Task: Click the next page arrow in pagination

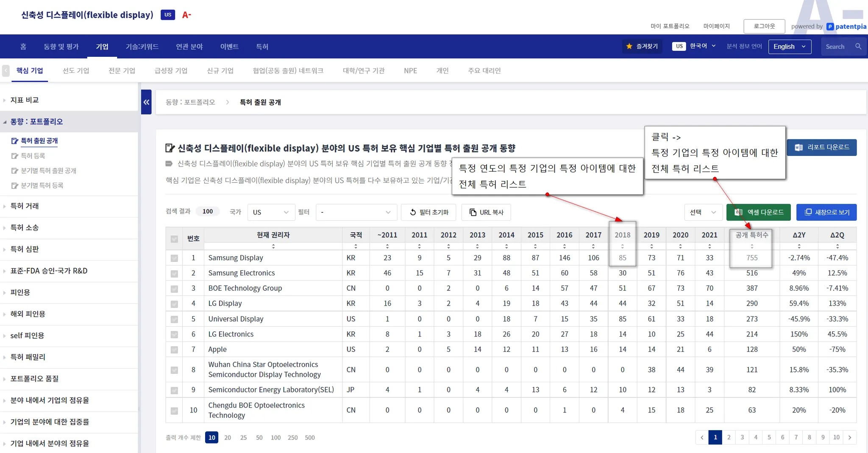Action: pyautogui.click(x=850, y=437)
